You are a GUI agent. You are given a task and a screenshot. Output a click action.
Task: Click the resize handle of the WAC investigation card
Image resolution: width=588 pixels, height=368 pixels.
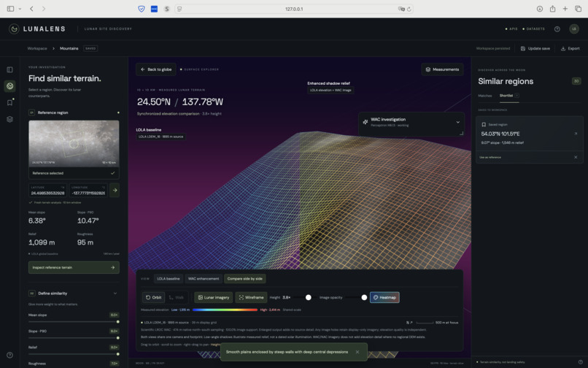(x=461, y=134)
